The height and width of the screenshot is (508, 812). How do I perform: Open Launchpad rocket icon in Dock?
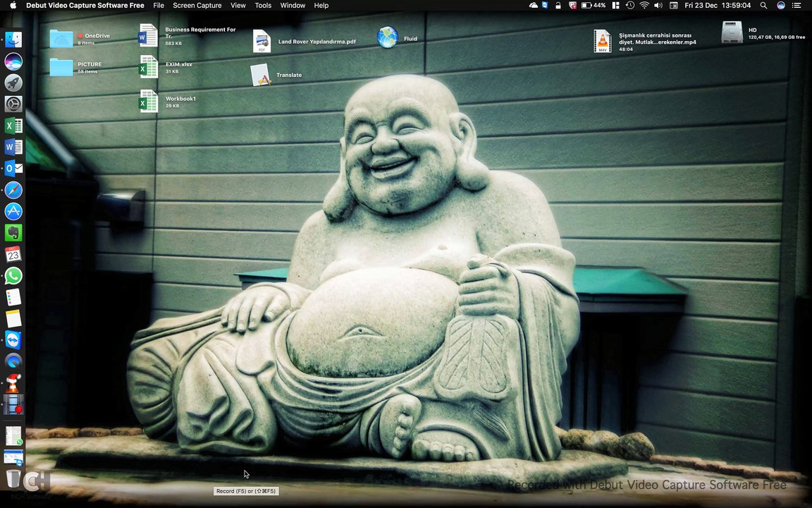pyautogui.click(x=13, y=83)
